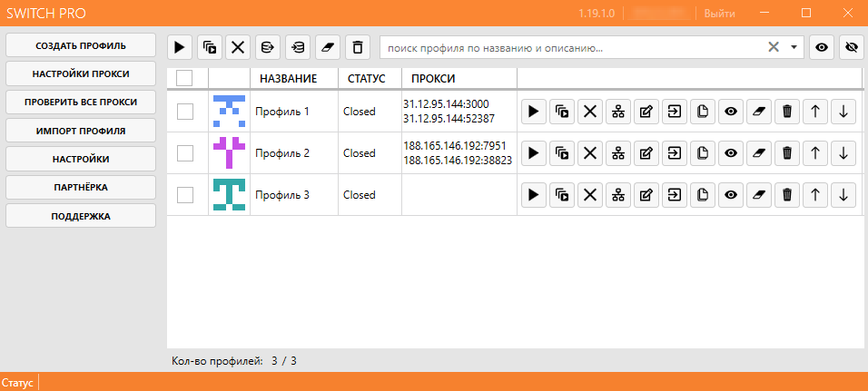Open network proxy icon for Профиль 2

[618, 153]
